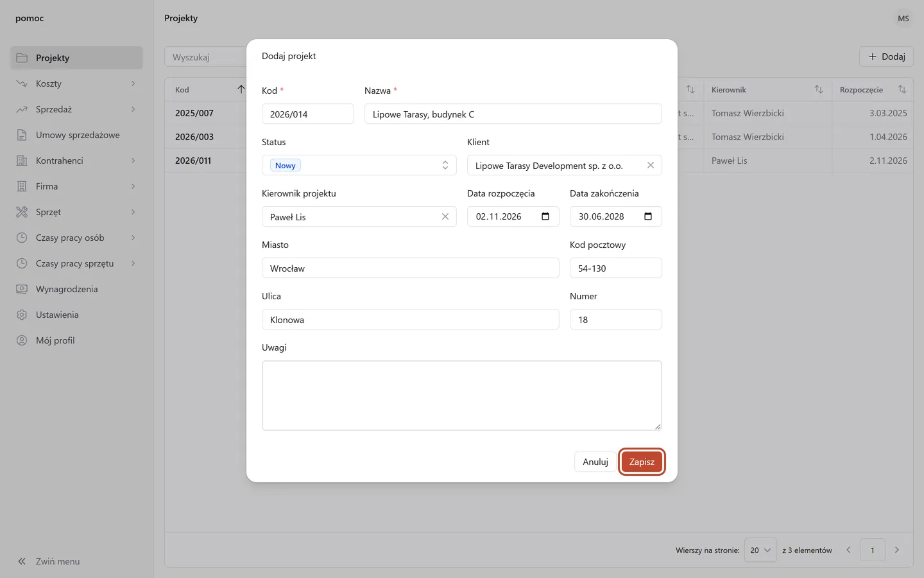Clear Kierownik projektu with its X icon
924x578 pixels.
[x=445, y=216]
